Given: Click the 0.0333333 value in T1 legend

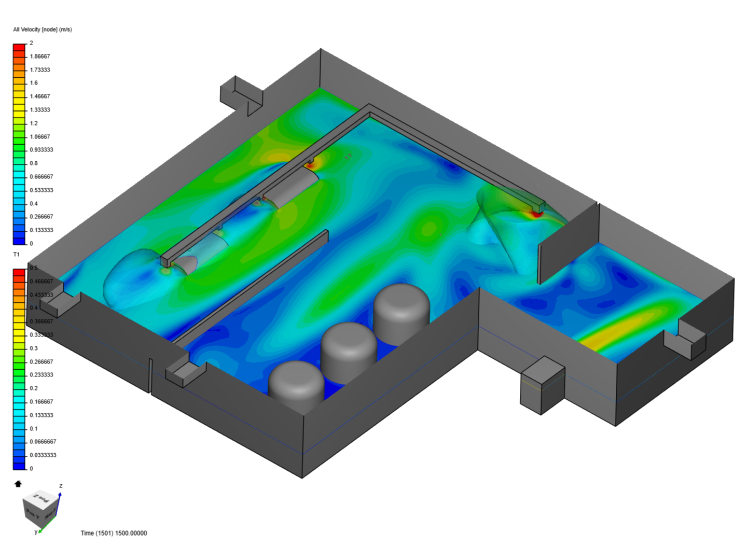Looking at the screenshot, I should pos(43,455).
